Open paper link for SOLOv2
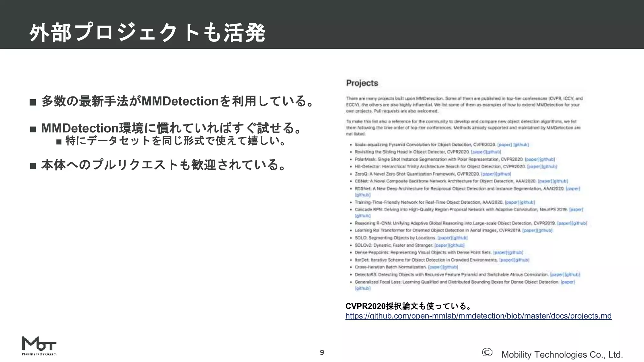This screenshot has height=362, width=644. tap(441, 245)
